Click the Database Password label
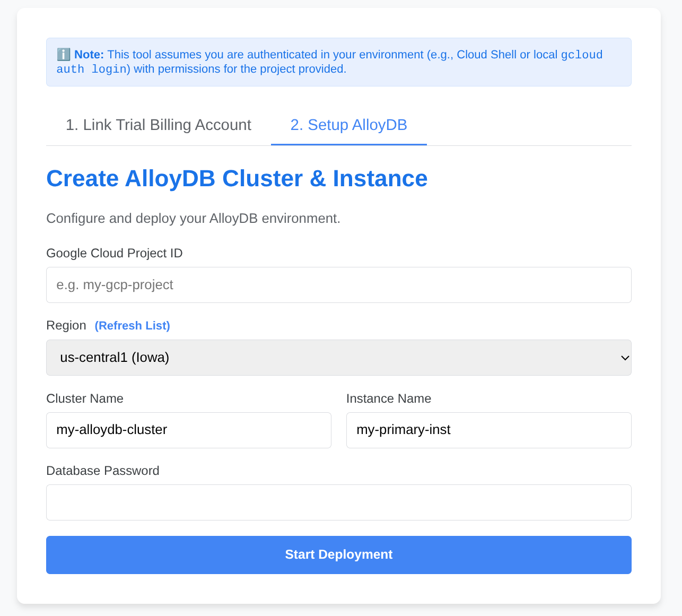Screen dimensions: 682x616 tap(103, 471)
